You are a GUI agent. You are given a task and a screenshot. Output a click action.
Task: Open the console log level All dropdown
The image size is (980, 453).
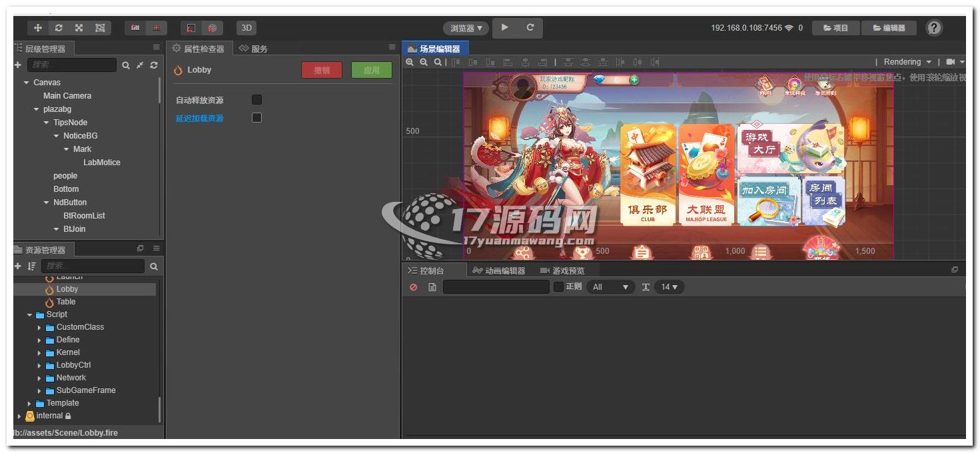610,287
